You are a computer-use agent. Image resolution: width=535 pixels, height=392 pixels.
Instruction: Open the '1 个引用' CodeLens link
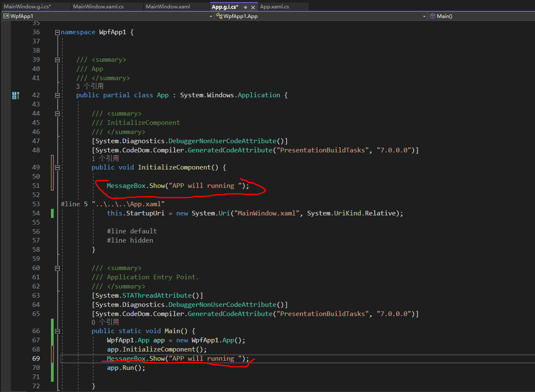click(105, 159)
